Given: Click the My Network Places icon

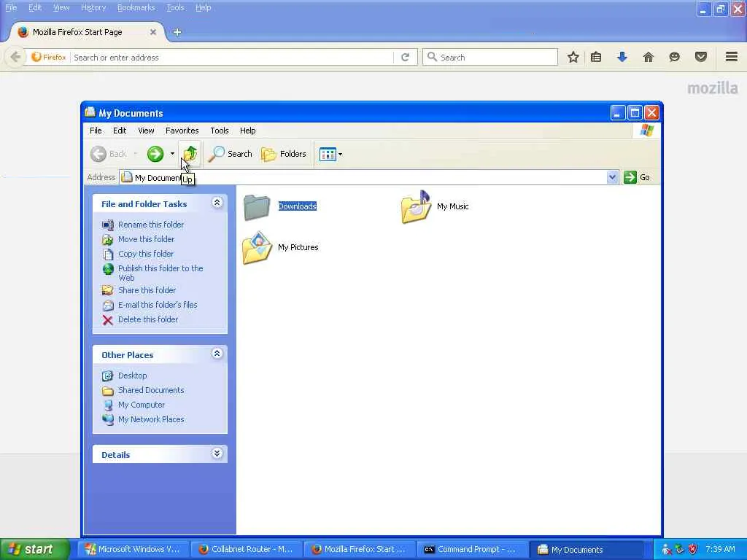Looking at the screenshot, I should pyautogui.click(x=108, y=419).
